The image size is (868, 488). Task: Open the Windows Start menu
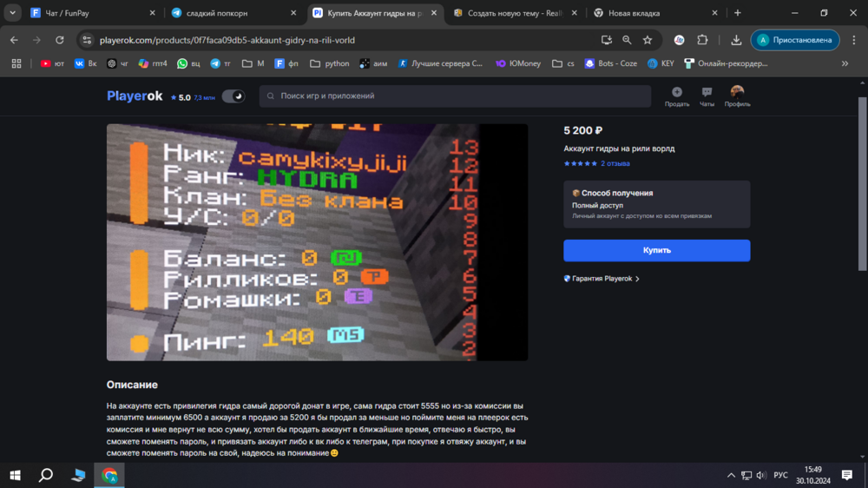pyautogui.click(x=15, y=475)
